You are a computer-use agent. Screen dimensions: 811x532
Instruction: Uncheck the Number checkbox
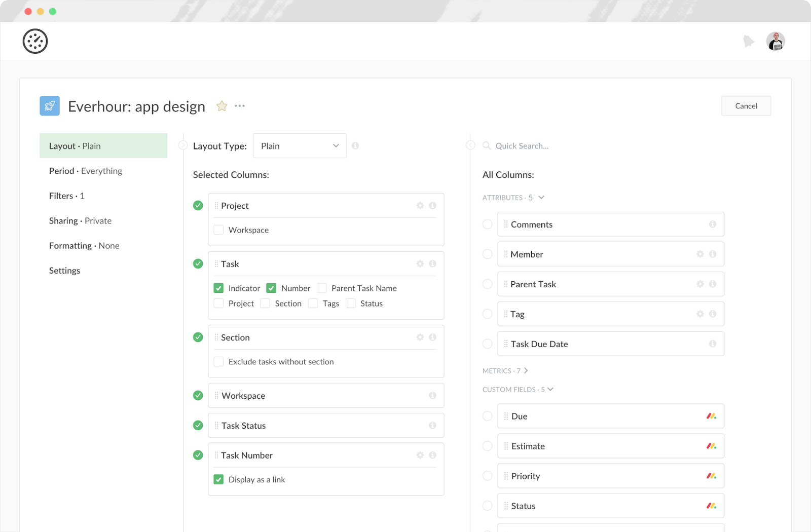(271, 288)
